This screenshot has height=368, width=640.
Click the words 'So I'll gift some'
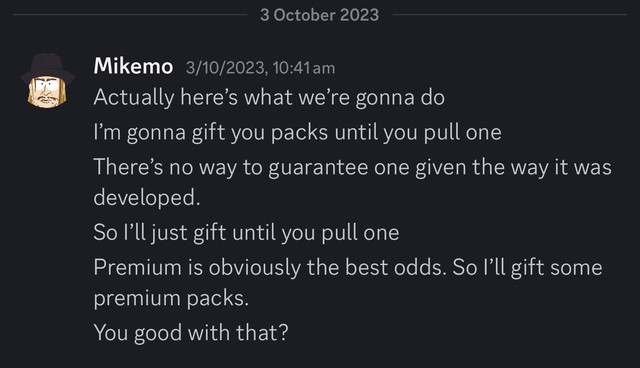(x=527, y=268)
